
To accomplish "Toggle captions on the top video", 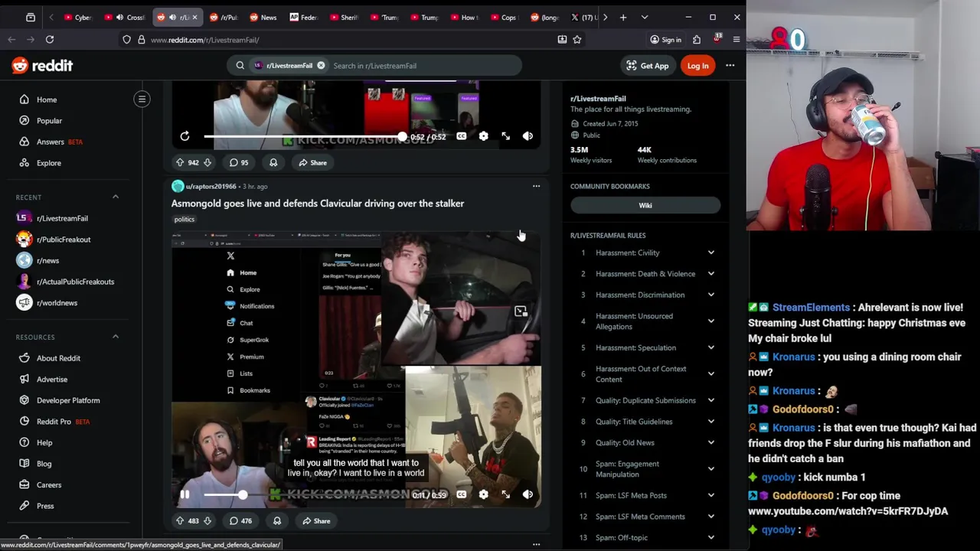I will tap(461, 136).
